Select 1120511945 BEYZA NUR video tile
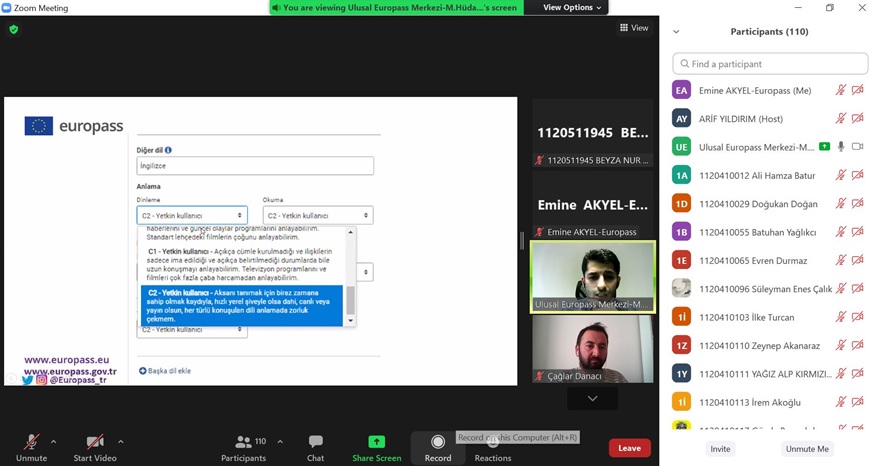This screenshot has height=466, width=869. [x=592, y=133]
